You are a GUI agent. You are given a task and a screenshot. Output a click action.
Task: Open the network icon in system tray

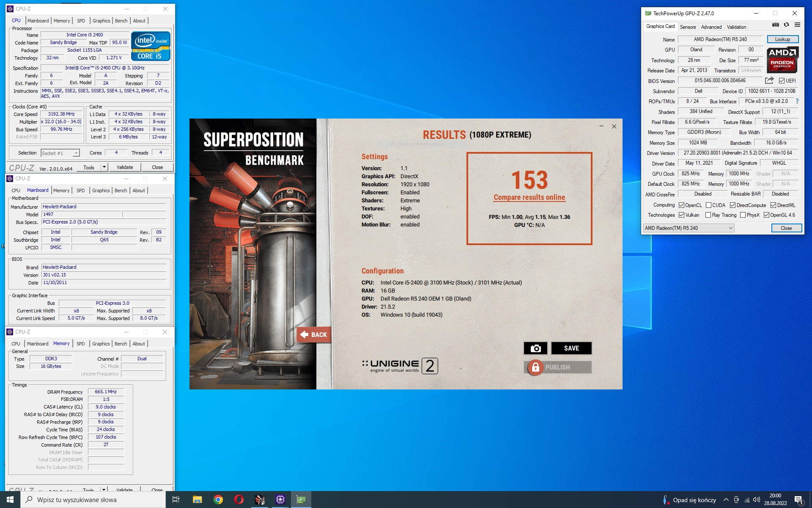[747, 500]
